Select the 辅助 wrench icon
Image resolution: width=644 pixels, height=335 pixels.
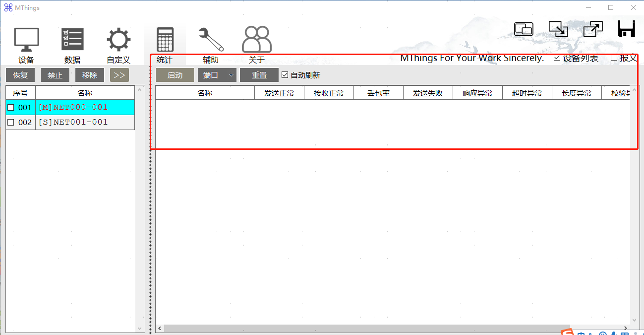click(x=211, y=40)
